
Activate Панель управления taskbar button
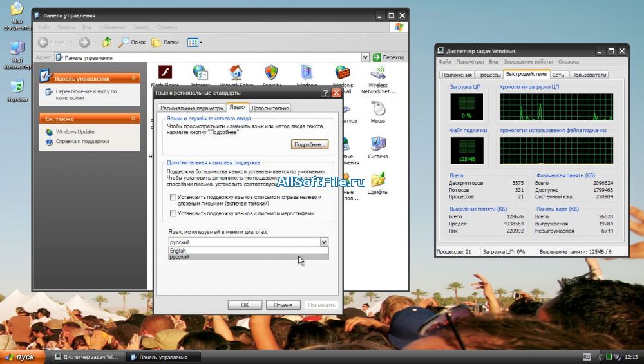164,357
